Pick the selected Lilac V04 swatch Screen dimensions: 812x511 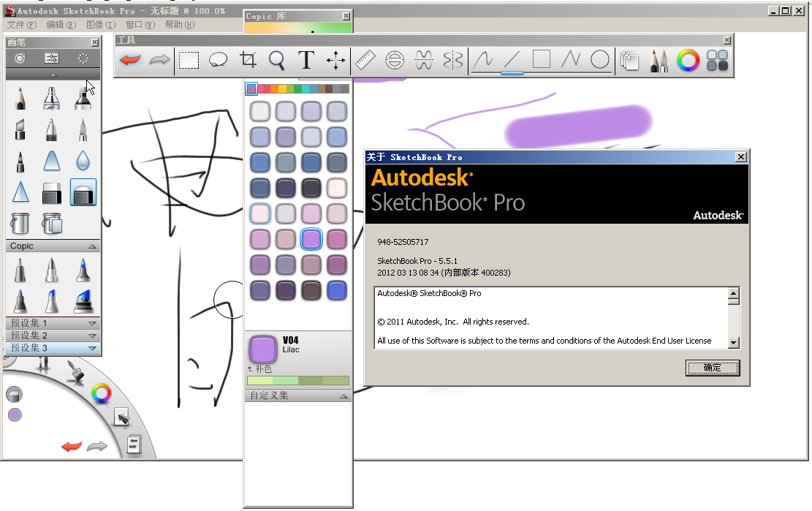(x=311, y=239)
